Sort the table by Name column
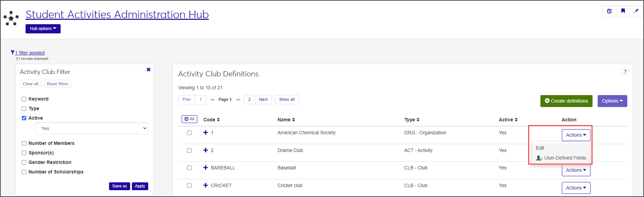 coord(293,120)
